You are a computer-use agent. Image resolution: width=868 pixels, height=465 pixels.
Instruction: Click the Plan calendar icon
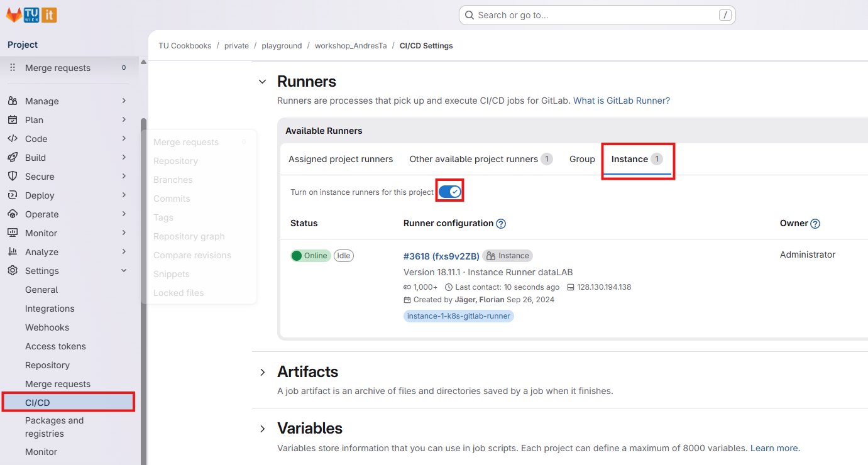[x=13, y=120]
